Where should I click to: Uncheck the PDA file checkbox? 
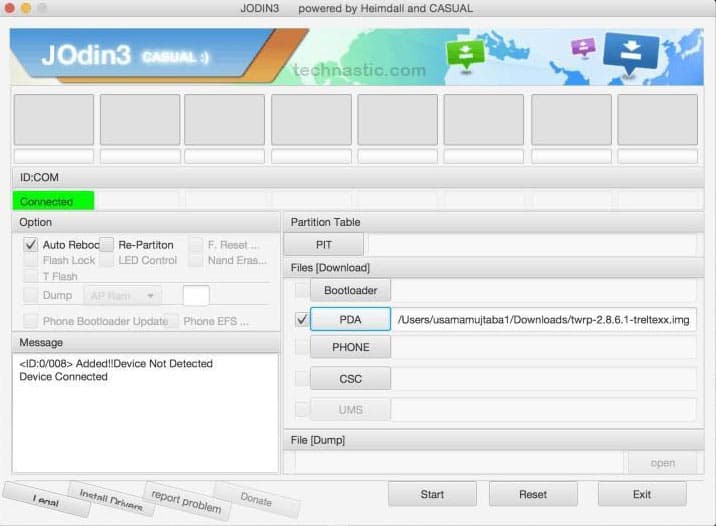[x=301, y=319]
